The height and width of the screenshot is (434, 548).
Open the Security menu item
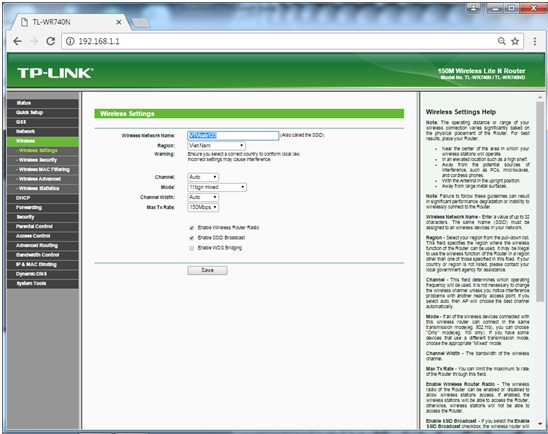(43, 217)
